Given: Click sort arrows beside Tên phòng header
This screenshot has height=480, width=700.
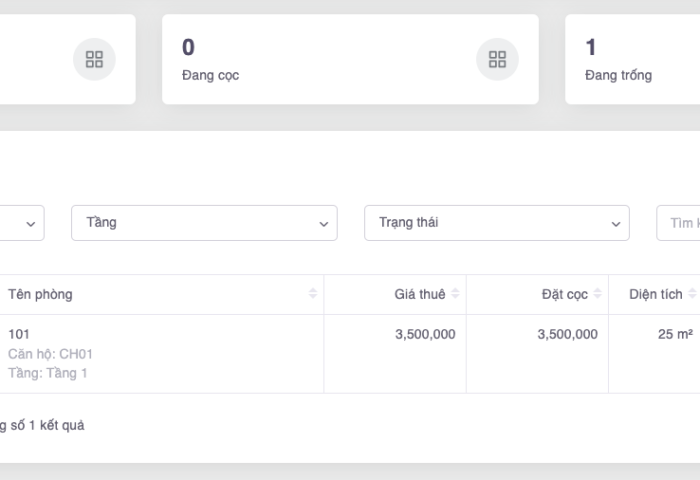Looking at the screenshot, I should pos(313,294).
